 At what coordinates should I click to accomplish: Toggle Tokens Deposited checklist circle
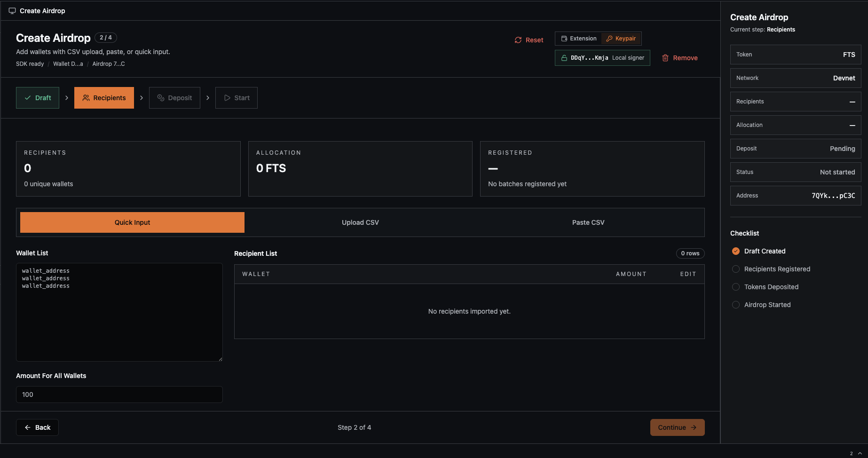[x=736, y=287]
